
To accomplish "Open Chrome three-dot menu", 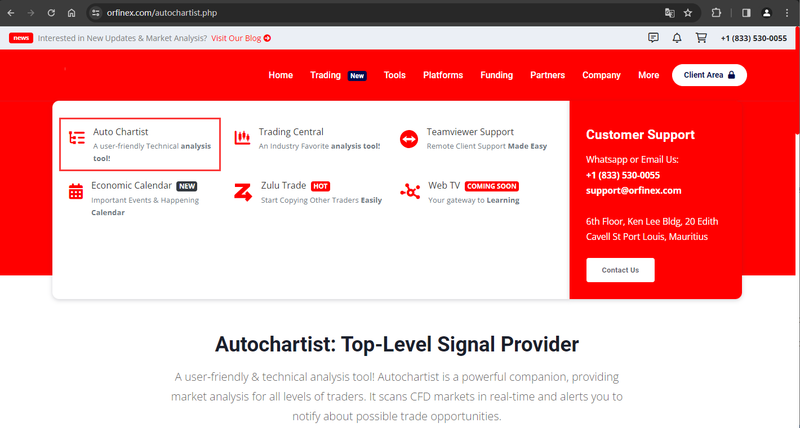I will (787, 13).
